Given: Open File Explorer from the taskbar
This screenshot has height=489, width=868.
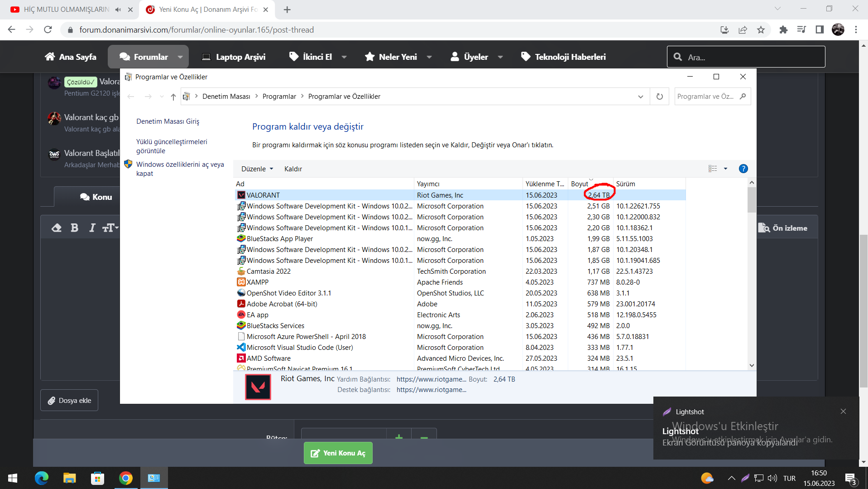Looking at the screenshot, I should (70, 478).
